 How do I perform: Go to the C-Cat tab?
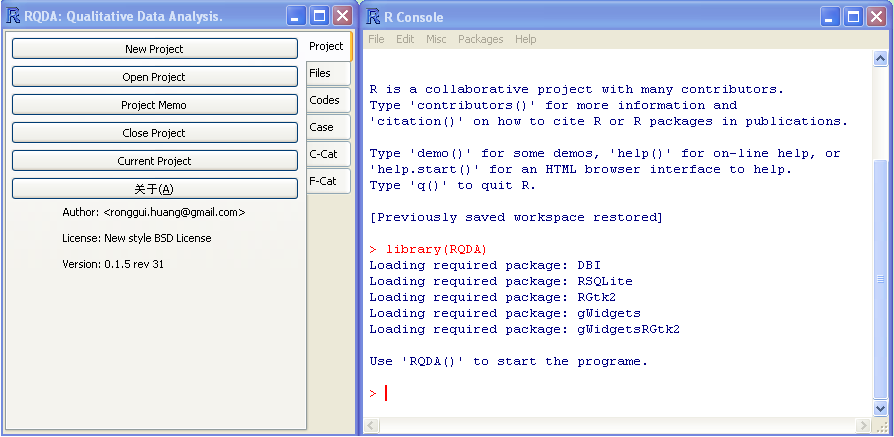pos(323,155)
